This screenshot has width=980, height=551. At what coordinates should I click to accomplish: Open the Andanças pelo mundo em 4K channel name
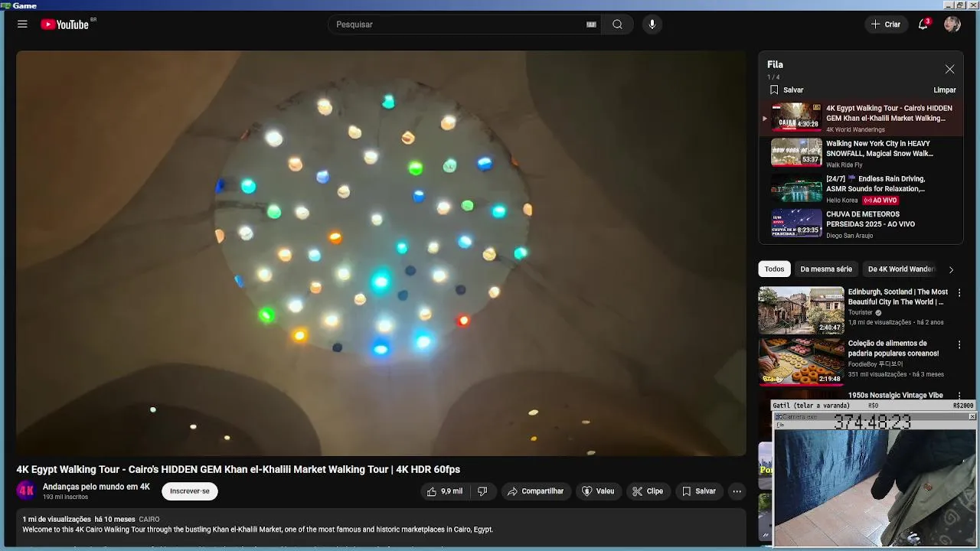tap(96, 487)
